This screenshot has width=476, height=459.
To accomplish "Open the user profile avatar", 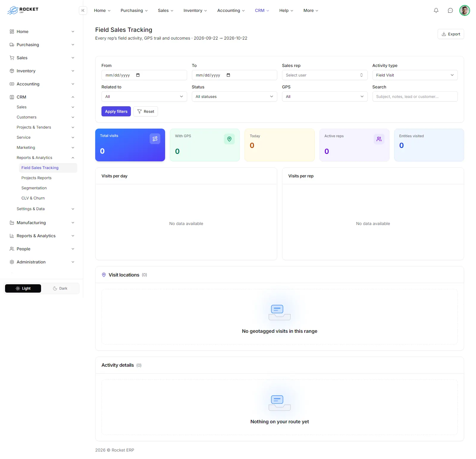I will (x=465, y=10).
